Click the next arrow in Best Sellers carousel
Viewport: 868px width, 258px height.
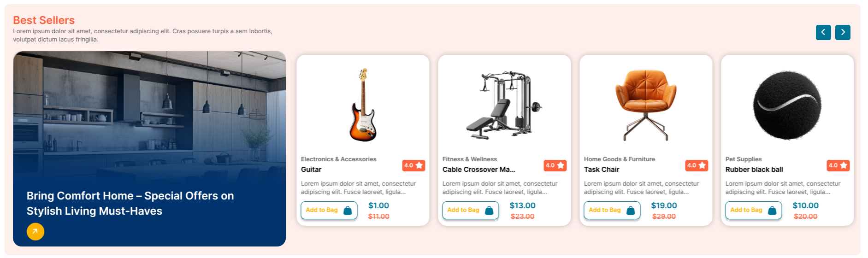click(x=843, y=32)
